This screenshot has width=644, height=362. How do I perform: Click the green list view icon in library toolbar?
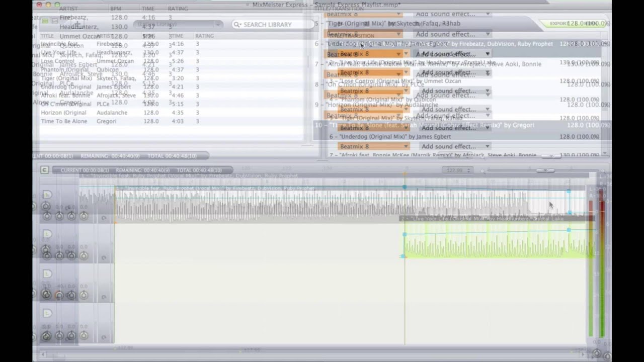(45, 21)
